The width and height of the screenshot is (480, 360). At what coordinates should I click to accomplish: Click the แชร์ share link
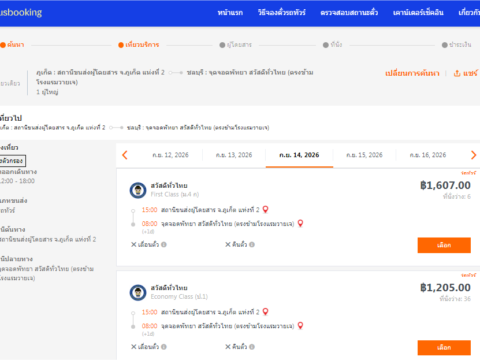tap(470, 73)
